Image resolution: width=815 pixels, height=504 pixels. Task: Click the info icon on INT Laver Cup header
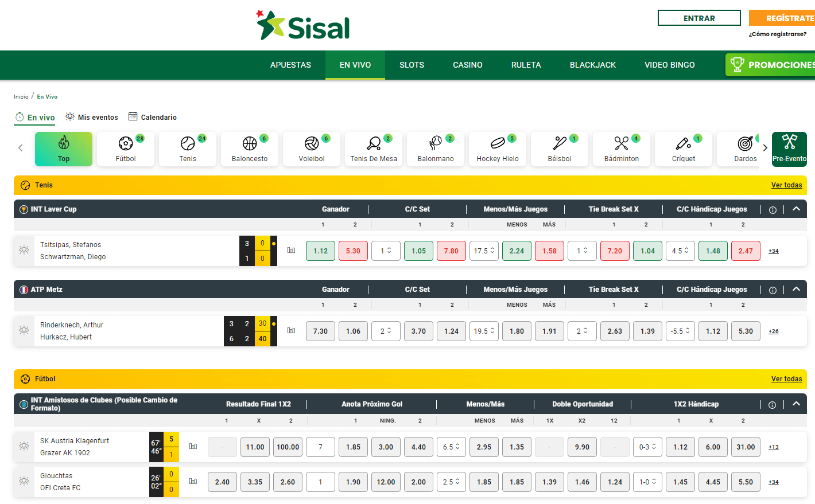pyautogui.click(x=772, y=209)
